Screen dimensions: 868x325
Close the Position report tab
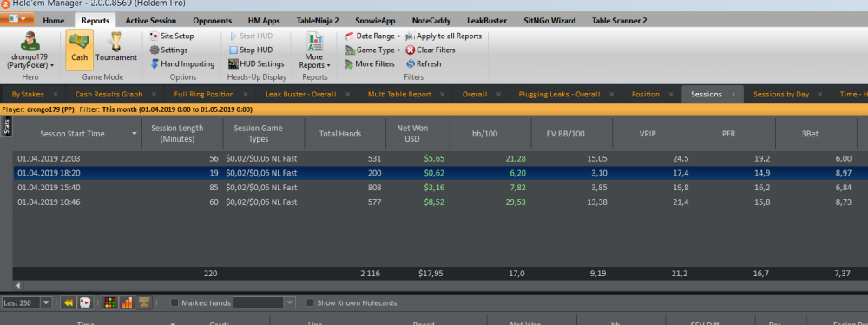pos(671,94)
